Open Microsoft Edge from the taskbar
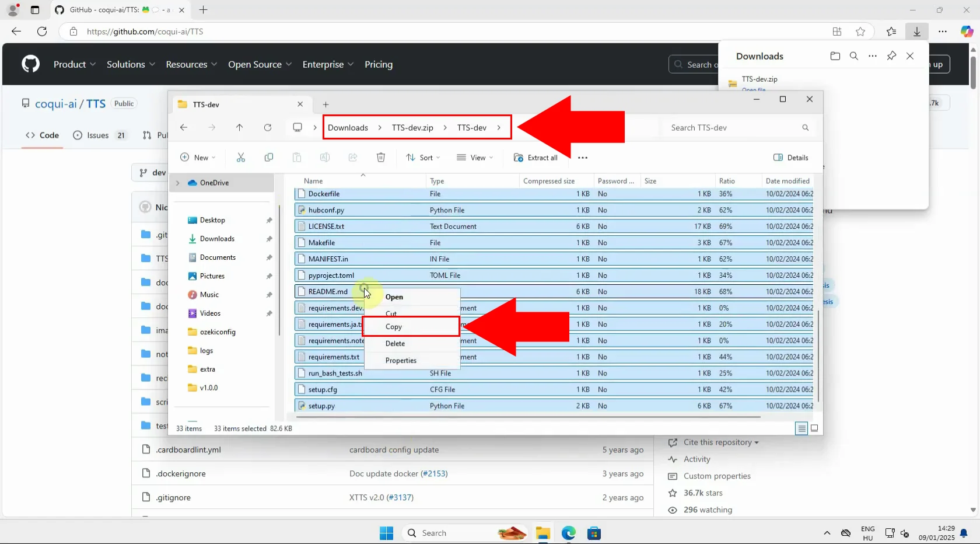Image resolution: width=980 pixels, height=544 pixels. [x=569, y=533]
